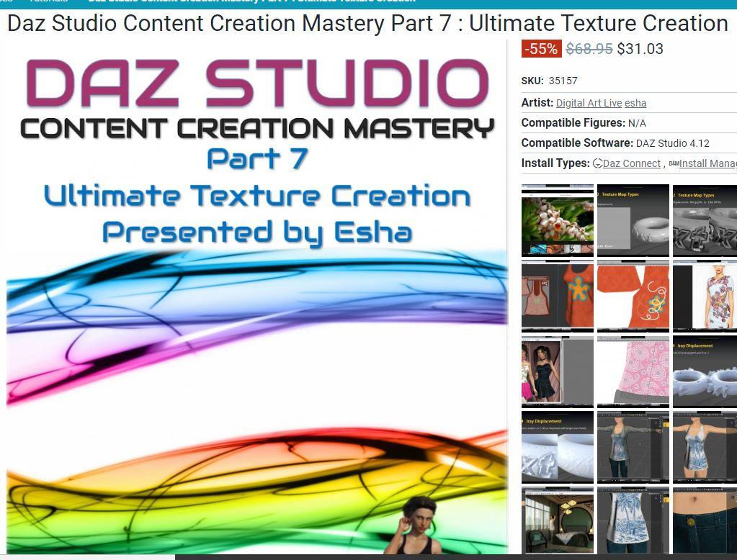This screenshot has width=737, height=560.
Task: Open the esha artist link
Action: [x=635, y=103]
